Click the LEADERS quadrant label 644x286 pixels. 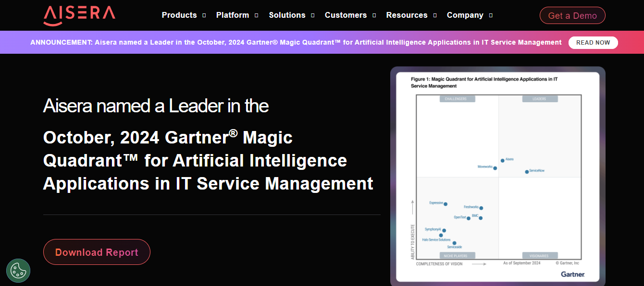point(539,99)
